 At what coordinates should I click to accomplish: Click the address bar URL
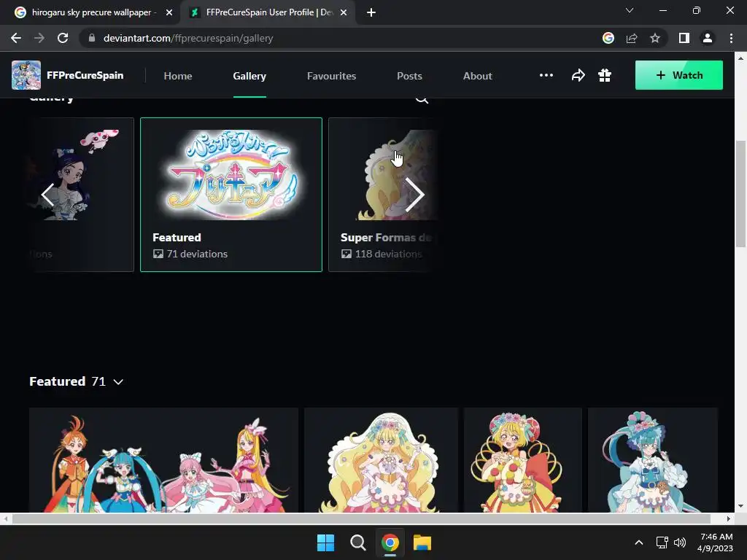point(188,38)
